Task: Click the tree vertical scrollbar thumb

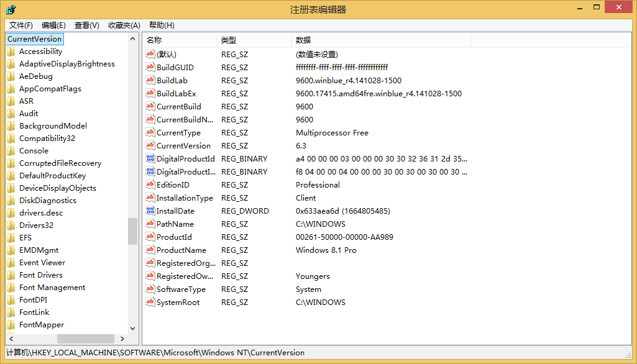Action: [x=133, y=231]
